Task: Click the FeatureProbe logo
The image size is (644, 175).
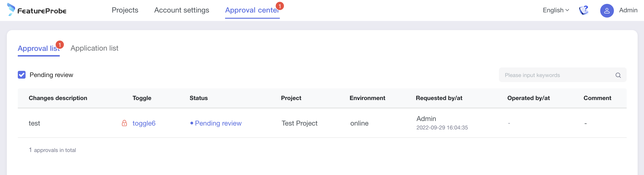Action: click(x=36, y=10)
